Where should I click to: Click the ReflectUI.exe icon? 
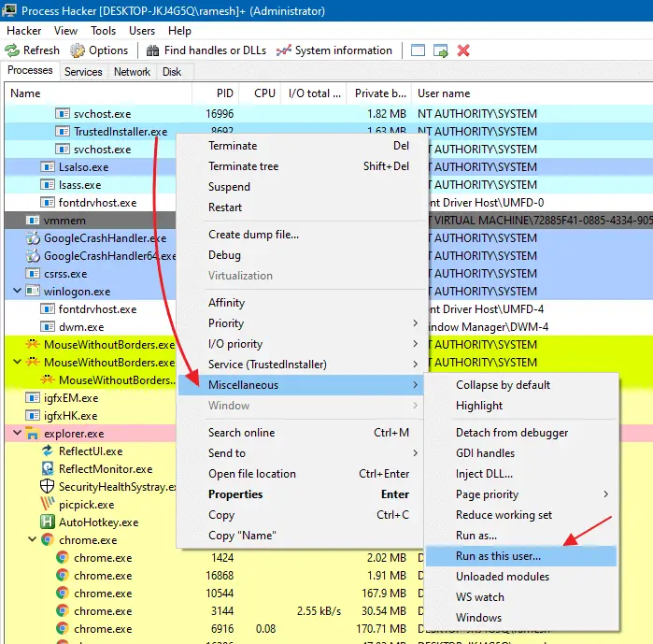coord(48,451)
